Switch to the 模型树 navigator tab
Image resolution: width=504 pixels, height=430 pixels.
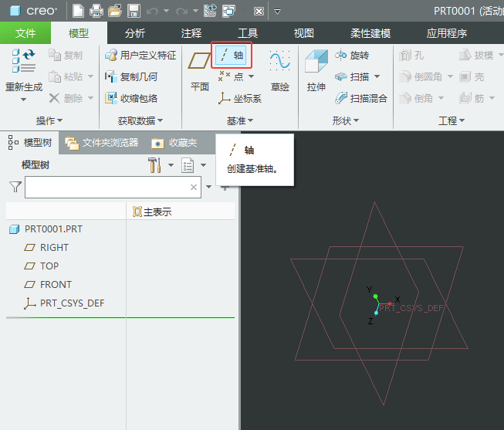(30, 143)
